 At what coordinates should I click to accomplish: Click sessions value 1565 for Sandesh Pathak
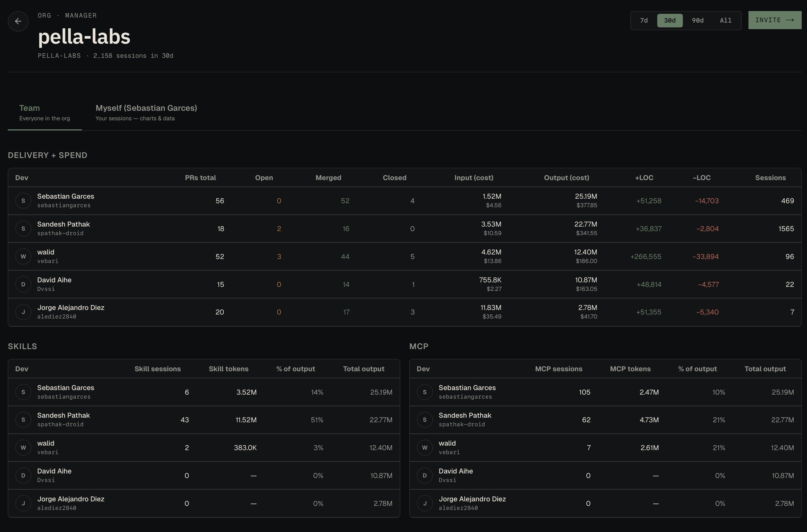786,228
